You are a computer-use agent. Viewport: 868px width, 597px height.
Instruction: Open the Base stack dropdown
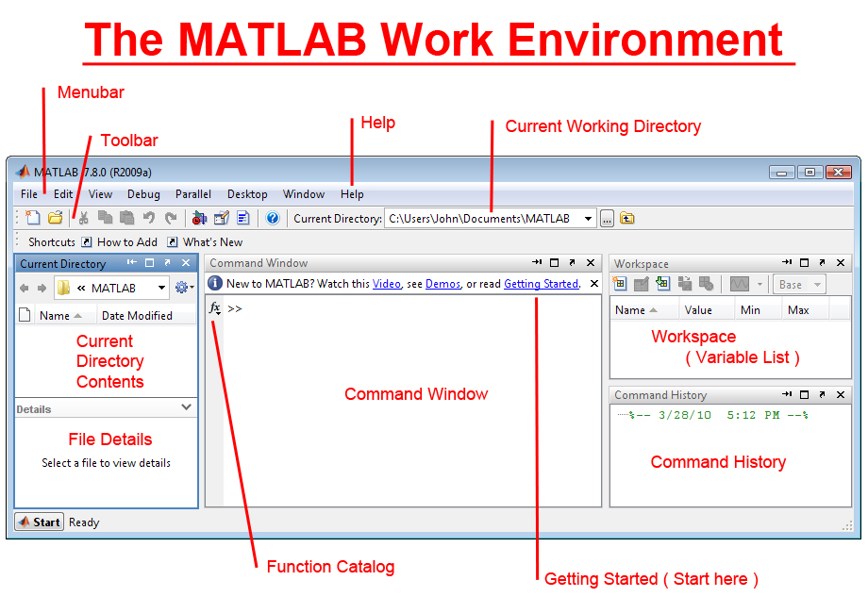point(799,285)
